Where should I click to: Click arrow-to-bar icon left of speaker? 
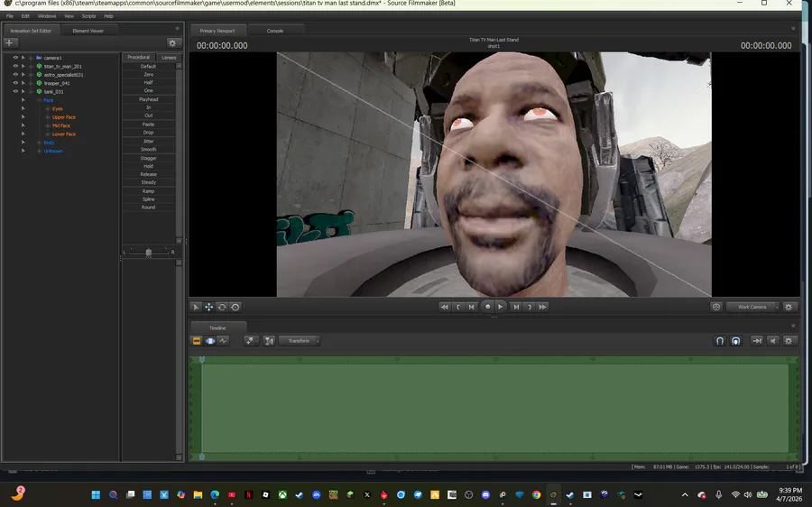[x=757, y=341]
